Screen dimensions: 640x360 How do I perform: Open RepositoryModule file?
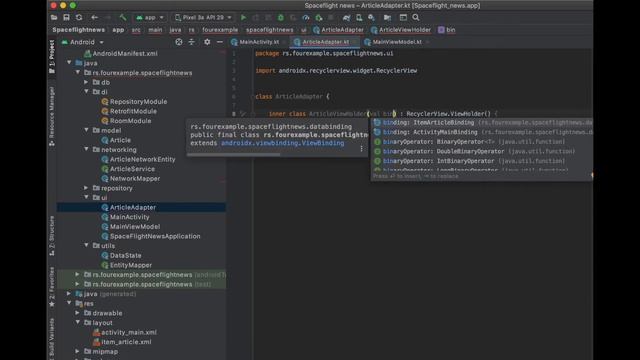(x=134, y=101)
